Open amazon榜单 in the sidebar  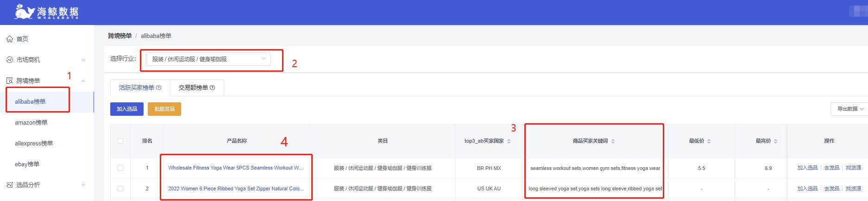(x=47, y=122)
